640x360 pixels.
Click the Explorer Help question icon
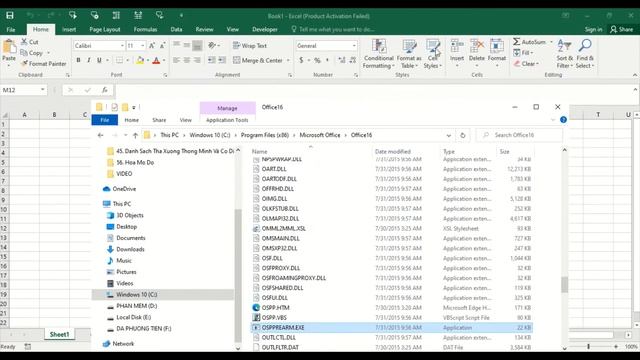[563, 120]
